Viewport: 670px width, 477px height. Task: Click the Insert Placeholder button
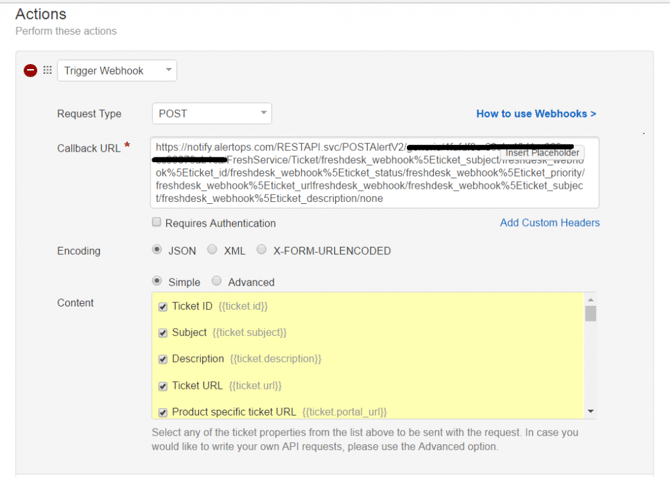tap(542, 153)
